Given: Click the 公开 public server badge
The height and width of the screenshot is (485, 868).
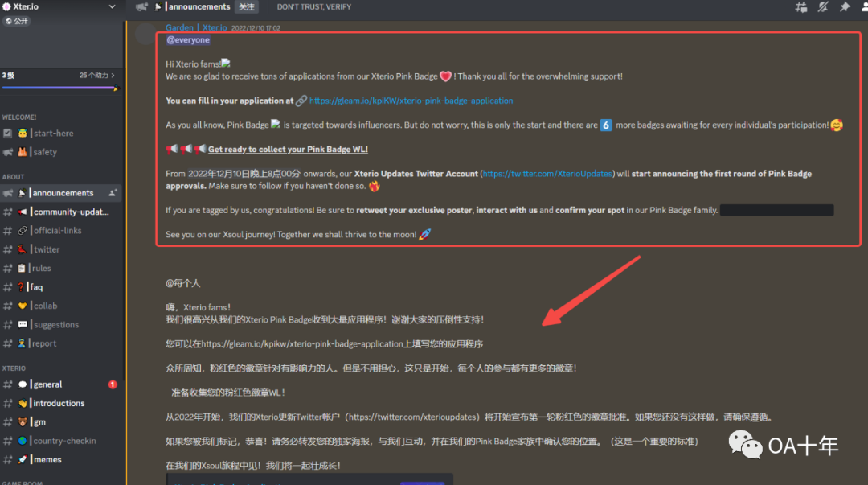Looking at the screenshot, I should coord(16,20).
